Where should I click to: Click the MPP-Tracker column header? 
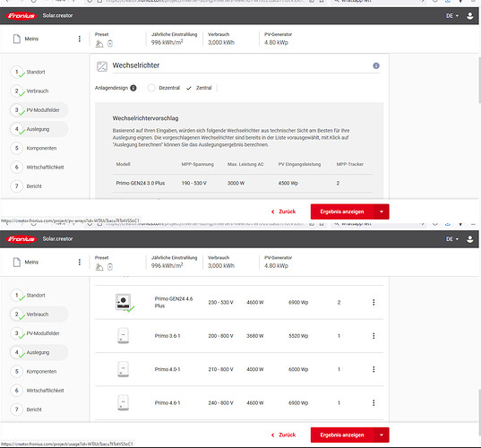tap(350, 165)
